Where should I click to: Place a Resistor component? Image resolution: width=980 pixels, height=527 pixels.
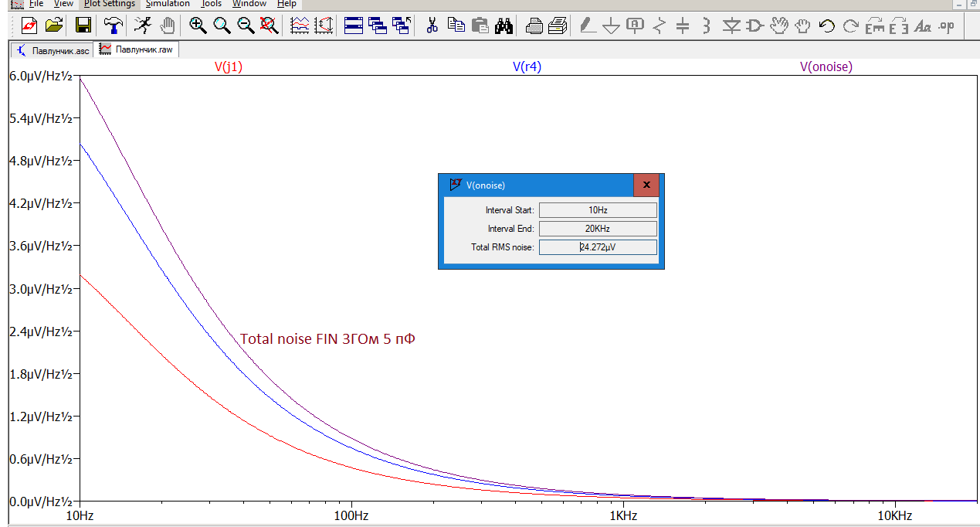pos(659,25)
